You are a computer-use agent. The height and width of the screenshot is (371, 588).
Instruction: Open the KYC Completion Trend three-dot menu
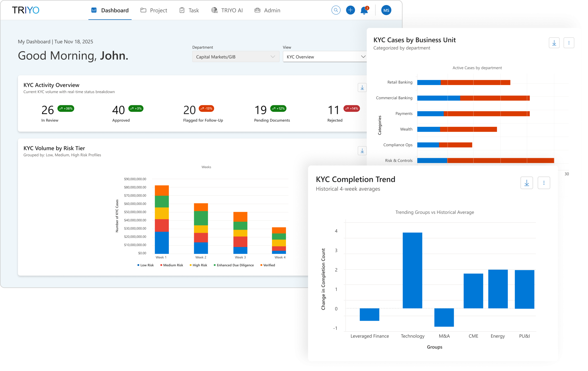coord(544,183)
